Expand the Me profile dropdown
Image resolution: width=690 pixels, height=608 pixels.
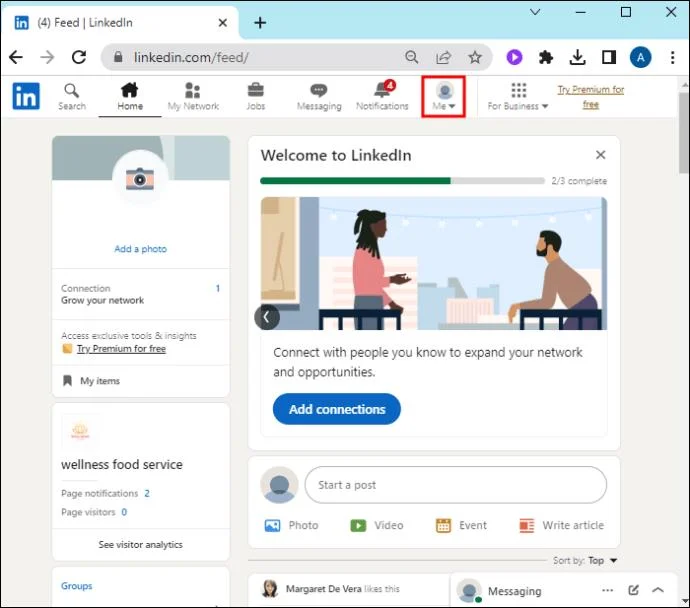[444, 97]
